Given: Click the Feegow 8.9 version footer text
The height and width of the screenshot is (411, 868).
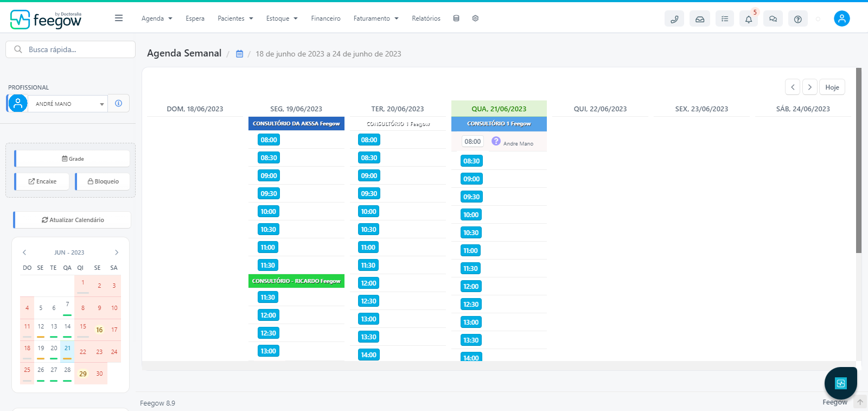Looking at the screenshot, I should point(157,403).
